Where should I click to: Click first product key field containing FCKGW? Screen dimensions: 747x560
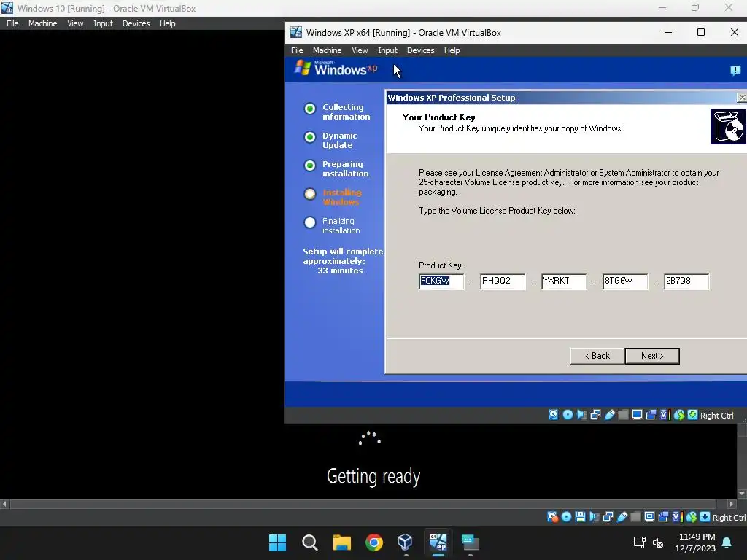pos(441,281)
